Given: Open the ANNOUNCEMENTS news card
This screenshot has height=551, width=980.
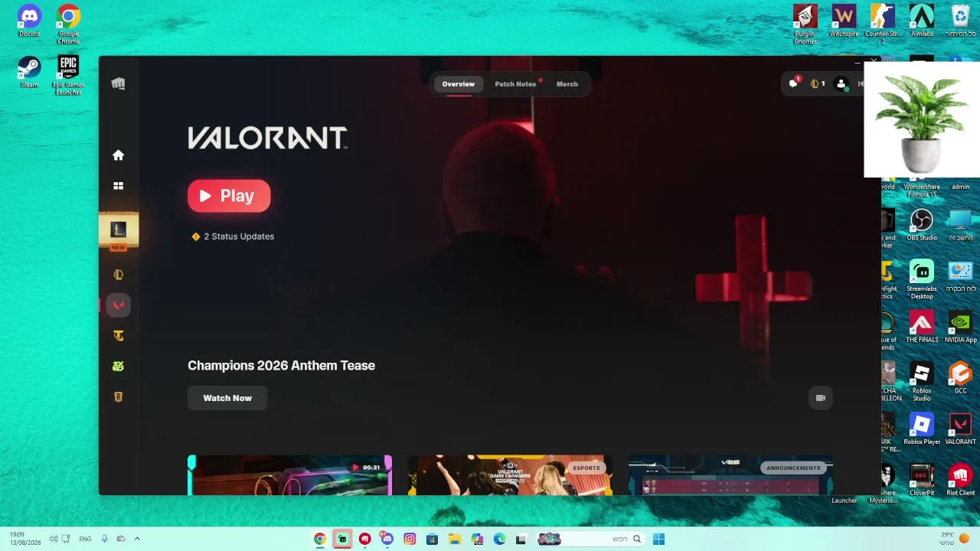Looking at the screenshot, I should pyautogui.click(x=730, y=475).
